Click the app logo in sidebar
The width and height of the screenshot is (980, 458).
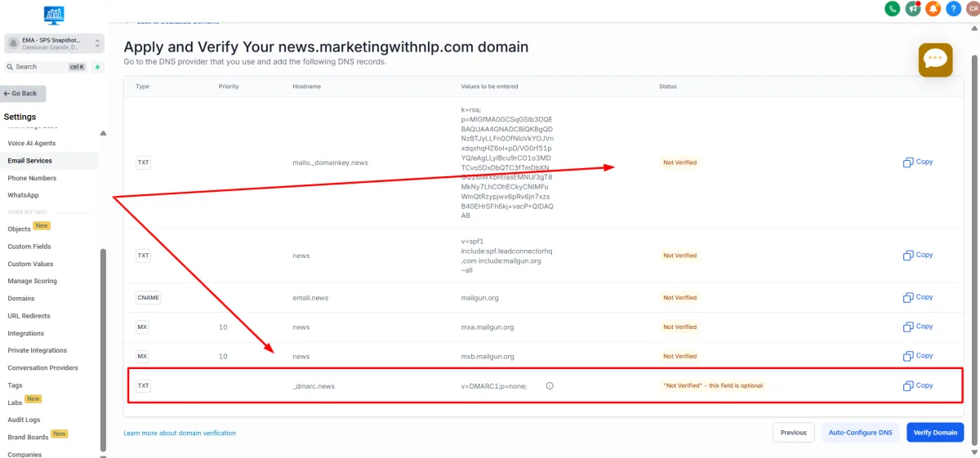click(53, 14)
